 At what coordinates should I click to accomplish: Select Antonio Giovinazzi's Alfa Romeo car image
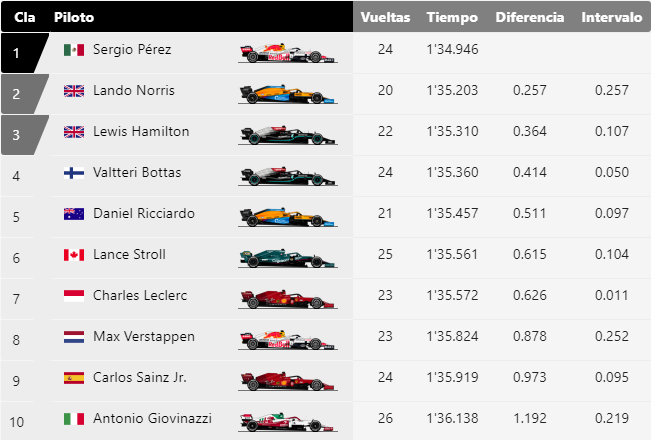[287, 422]
